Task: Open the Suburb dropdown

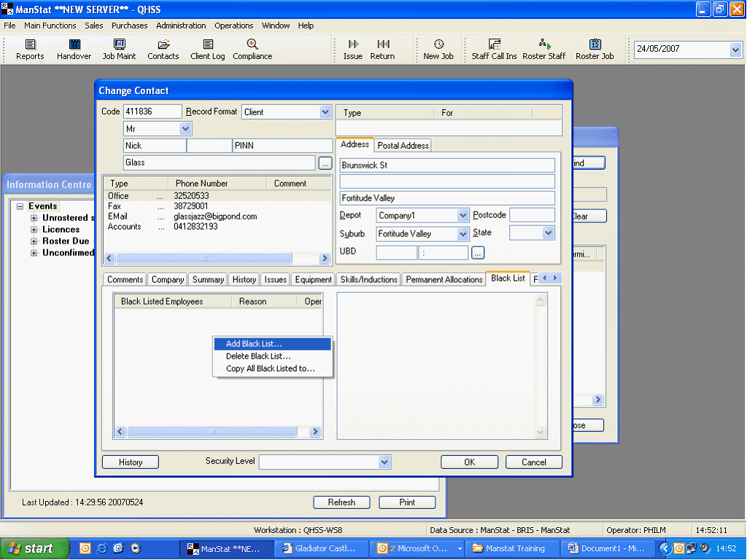Action: [462, 234]
